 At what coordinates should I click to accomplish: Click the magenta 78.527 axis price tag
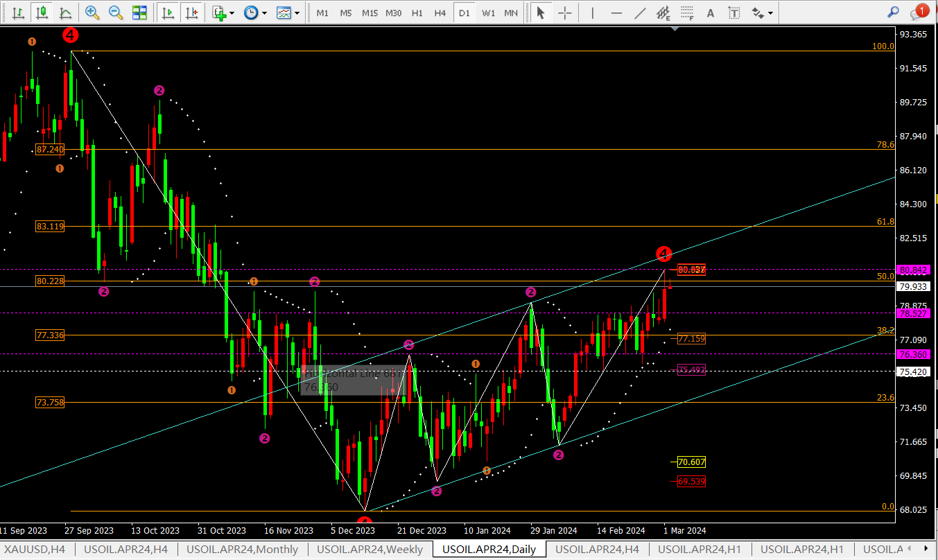(x=912, y=314)
